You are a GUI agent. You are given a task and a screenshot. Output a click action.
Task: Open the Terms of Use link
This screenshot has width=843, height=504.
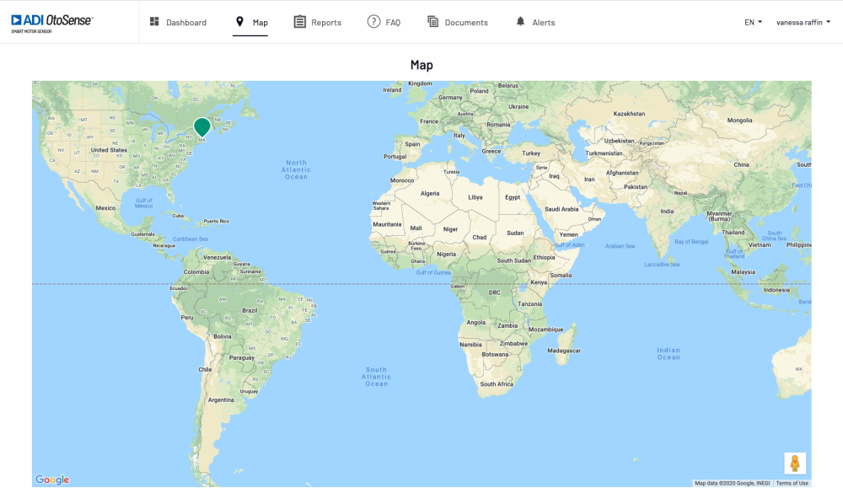pos(792,483)
